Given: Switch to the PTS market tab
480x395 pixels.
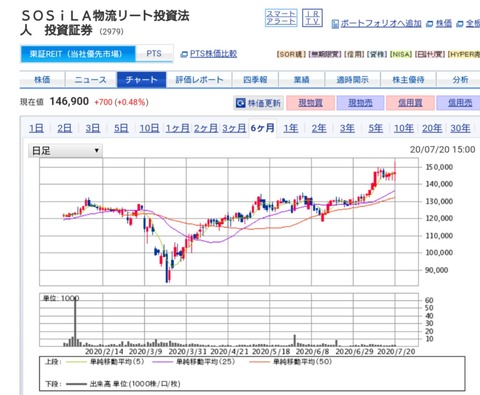Looking at the screenshot, I should (154, 53).
